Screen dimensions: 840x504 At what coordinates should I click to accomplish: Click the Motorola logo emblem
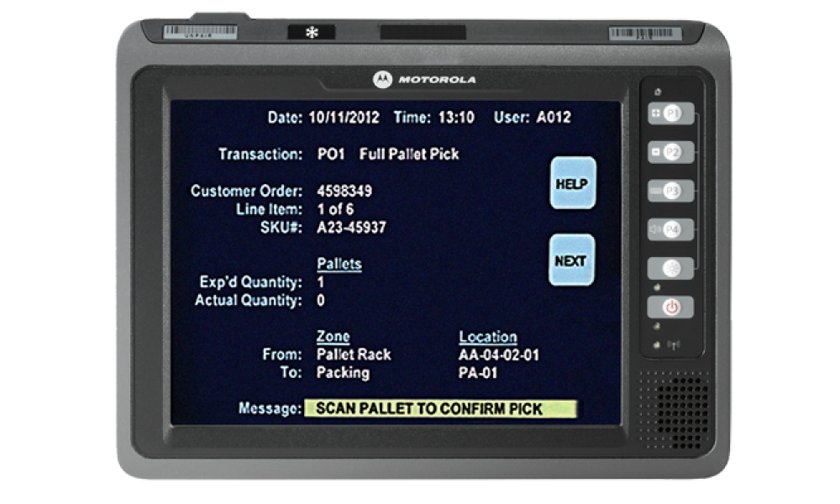(x=383, y=80)
